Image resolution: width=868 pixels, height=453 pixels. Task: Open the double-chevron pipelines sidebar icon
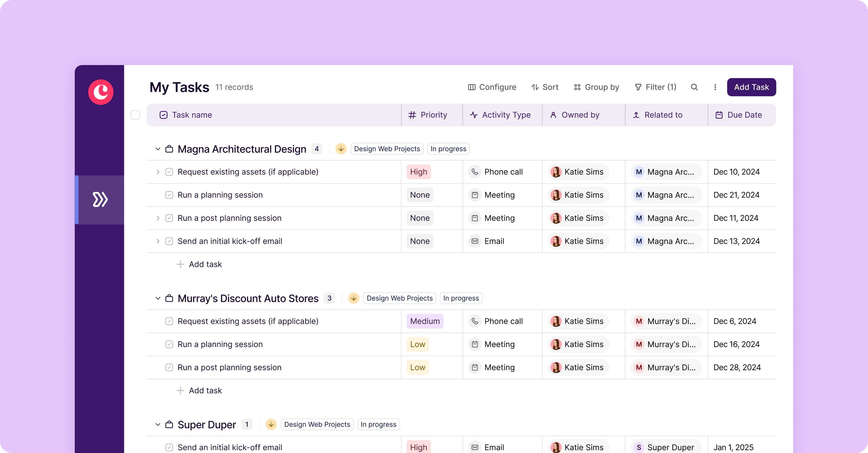pos(100,199)
